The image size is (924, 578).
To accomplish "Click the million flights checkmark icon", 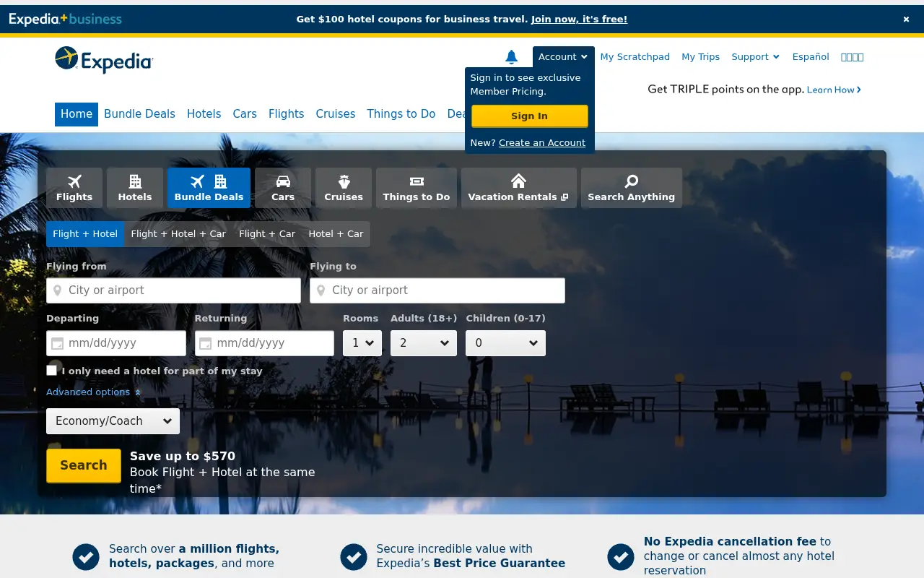I will (x=86, y=556).
